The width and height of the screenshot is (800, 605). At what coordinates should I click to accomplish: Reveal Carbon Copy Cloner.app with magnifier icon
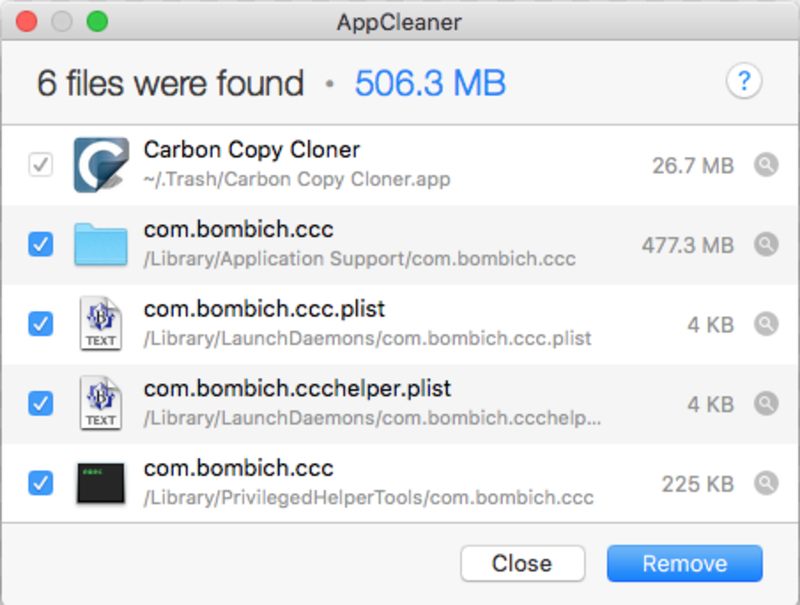766,165
